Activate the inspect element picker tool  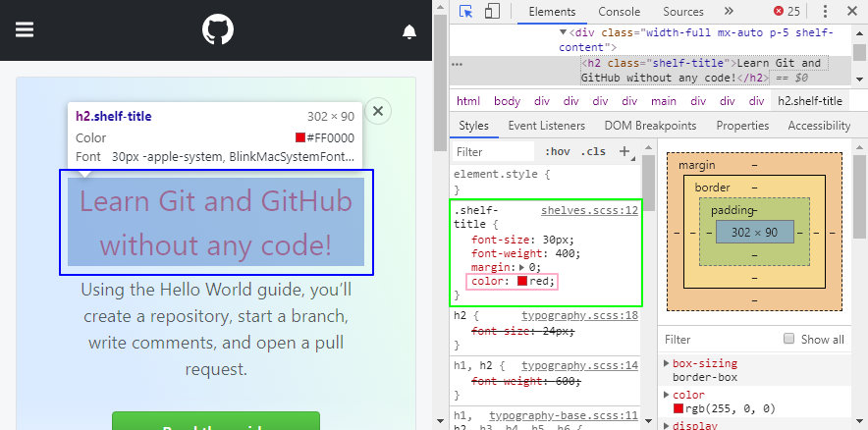coord(466,11)
